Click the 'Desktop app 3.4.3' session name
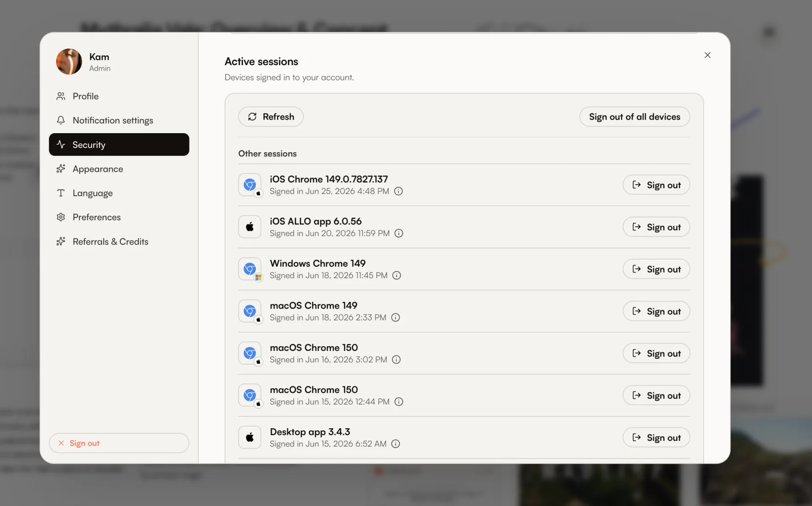Screen dimensions: 812x506 310,432
